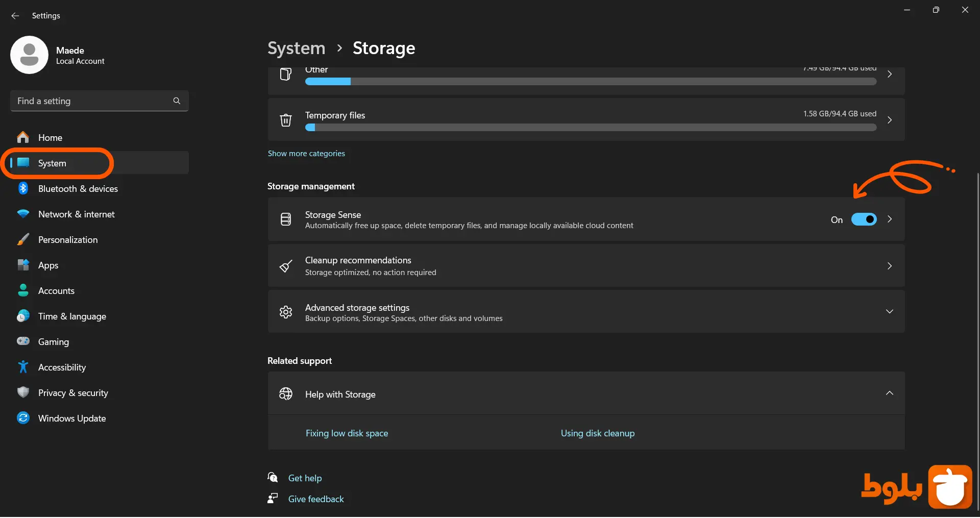Expand Advanced storage settings chevron
The image size is (980, 518).
pyautogui.click(x=889, y=312)
